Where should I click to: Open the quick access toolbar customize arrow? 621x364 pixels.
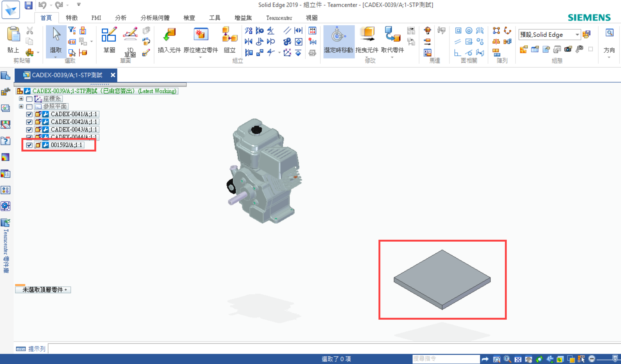click(79, 4)
